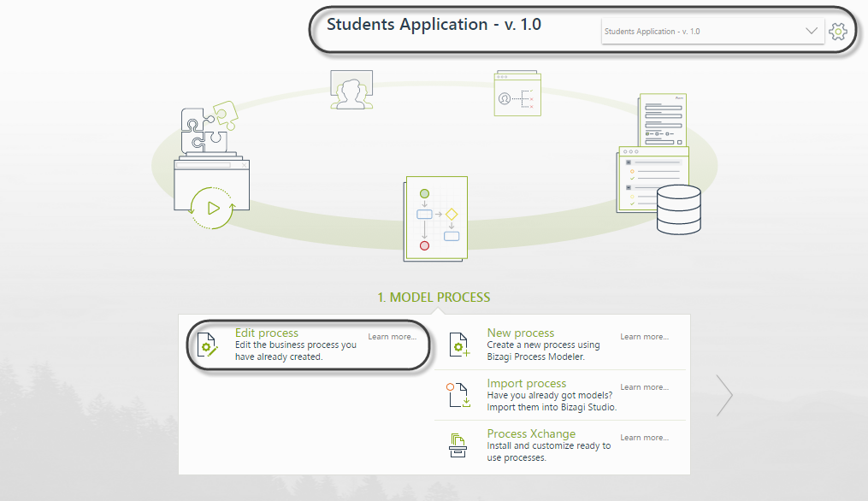Click 'Have you already got models?' text
Viewport: 868px width, 501px height.
[550, 395]
